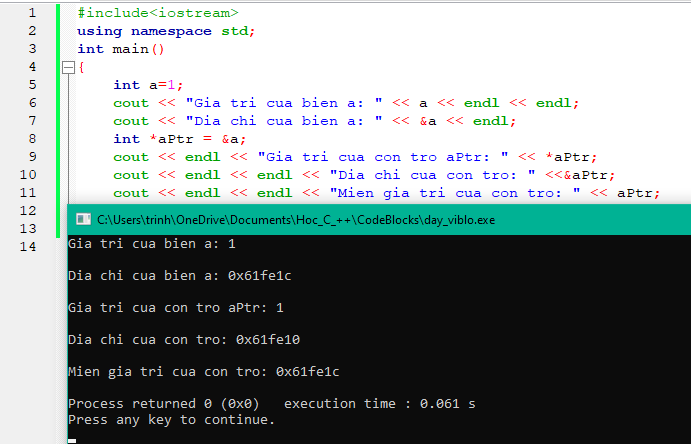Place cursor on 'int a=1;' declaration

148,85
